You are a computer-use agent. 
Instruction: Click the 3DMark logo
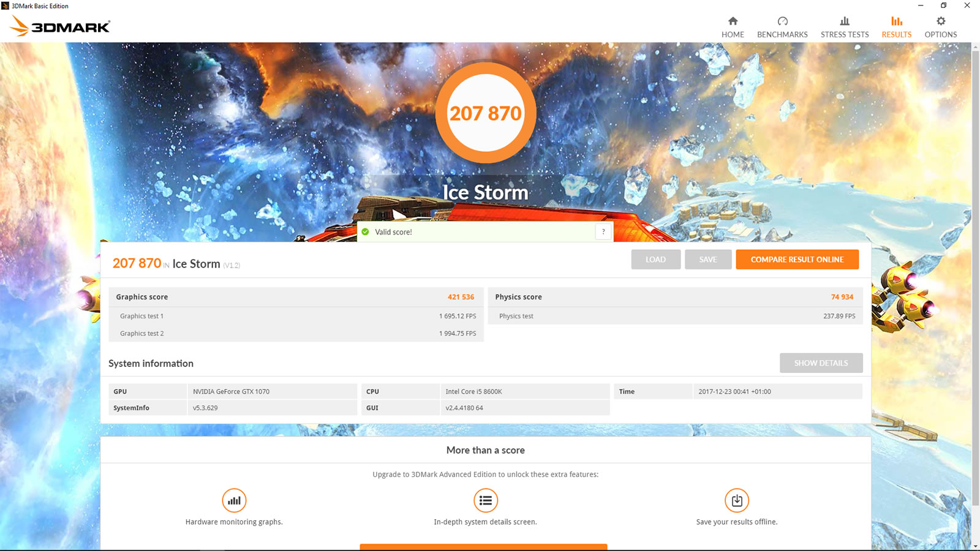[x=60, y=26]
